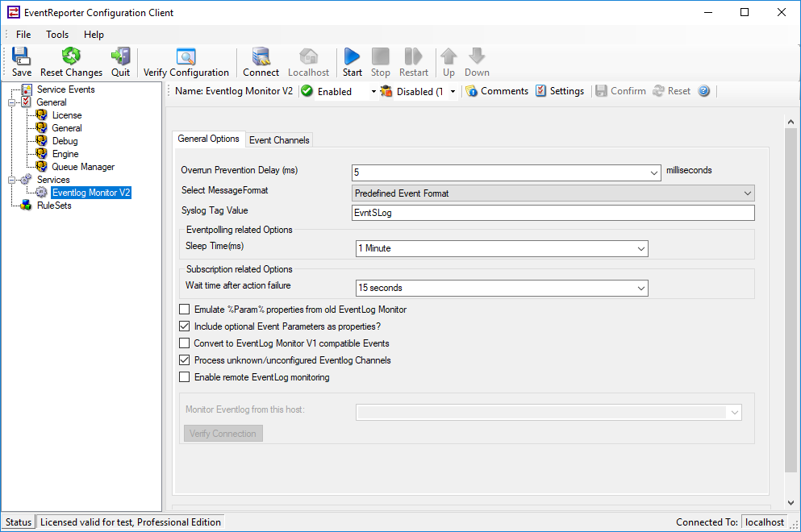Click the vertical scrollbar thumb
The height and width of the screenshot is (532, 801).
791,300
